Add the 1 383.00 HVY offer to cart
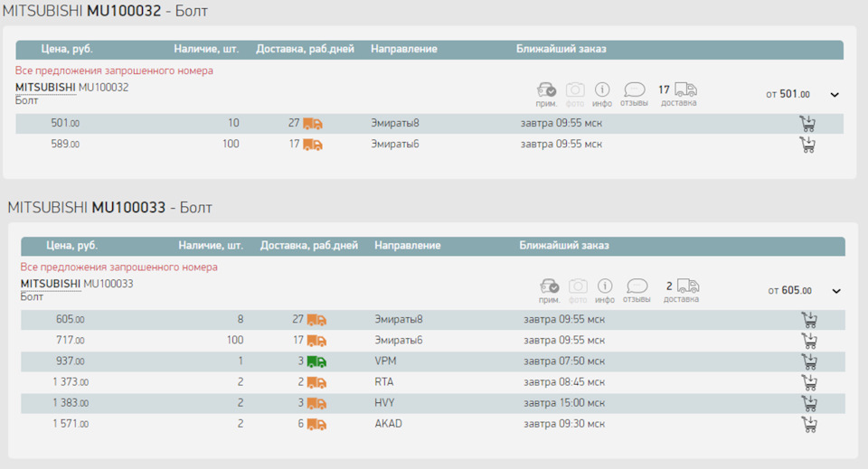Viewport: 868px width, 469px height. [x=809, y=404]
